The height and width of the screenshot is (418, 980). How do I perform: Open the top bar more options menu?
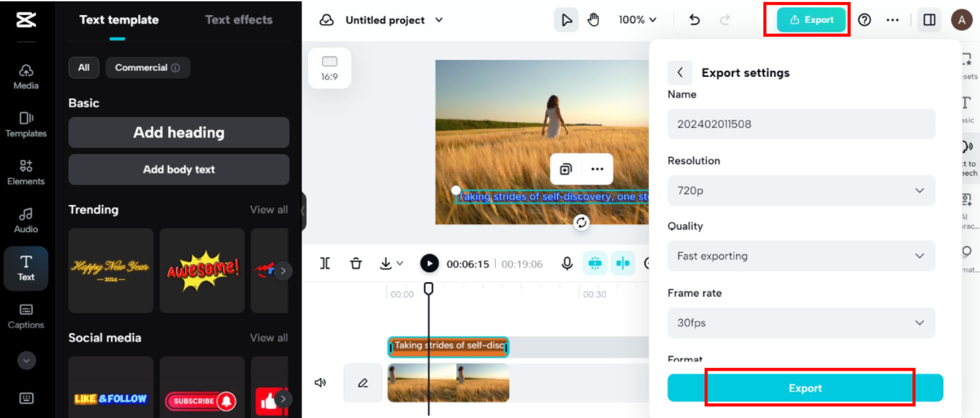pos(892,20)
